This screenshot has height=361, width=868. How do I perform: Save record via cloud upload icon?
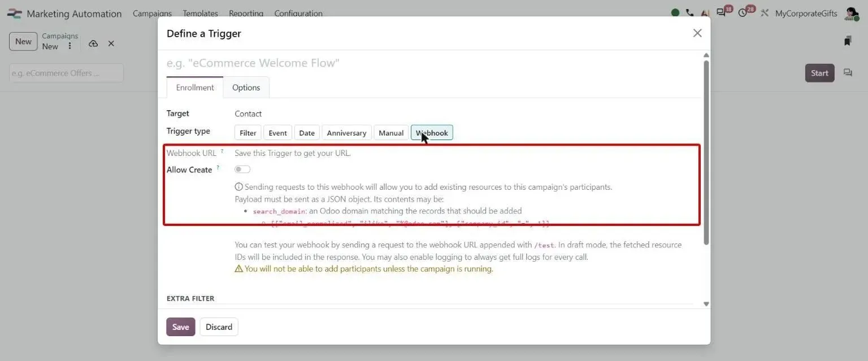click(x=93, y=44)
